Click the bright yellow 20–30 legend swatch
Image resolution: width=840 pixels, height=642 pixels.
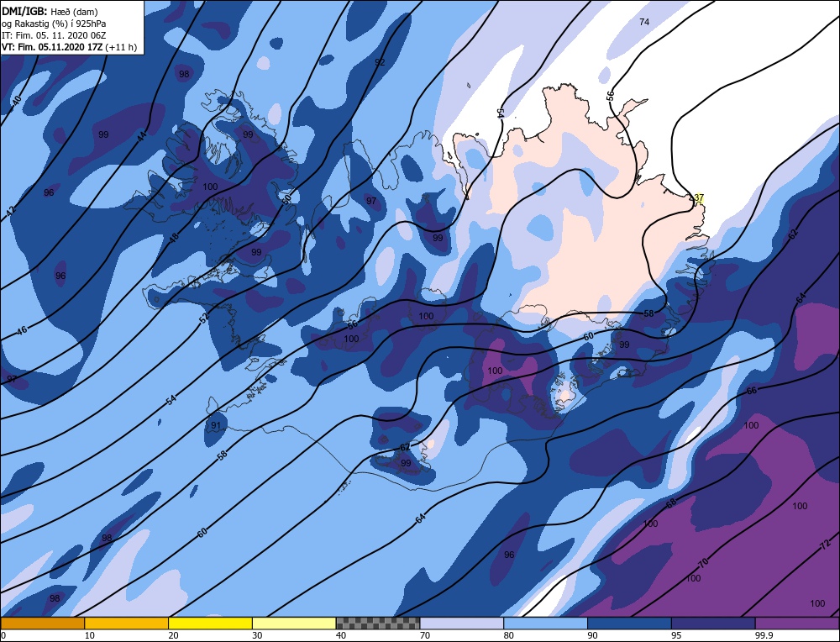point(211,624)
